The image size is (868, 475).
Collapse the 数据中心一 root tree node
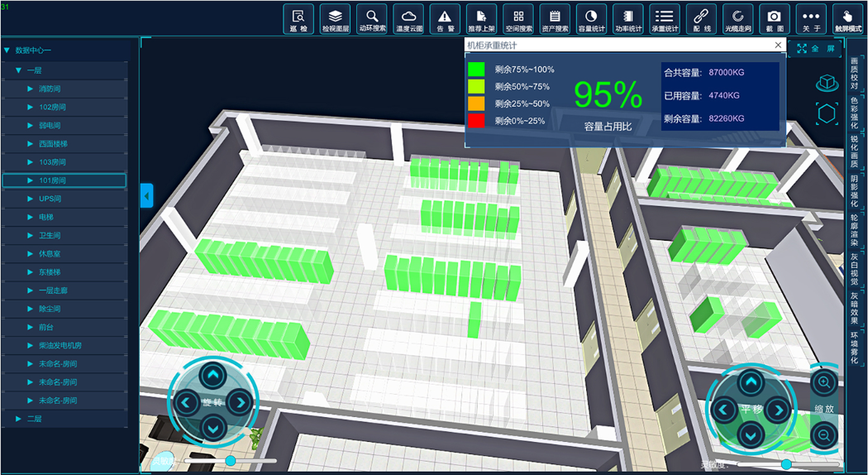click(x=7, y=51)
